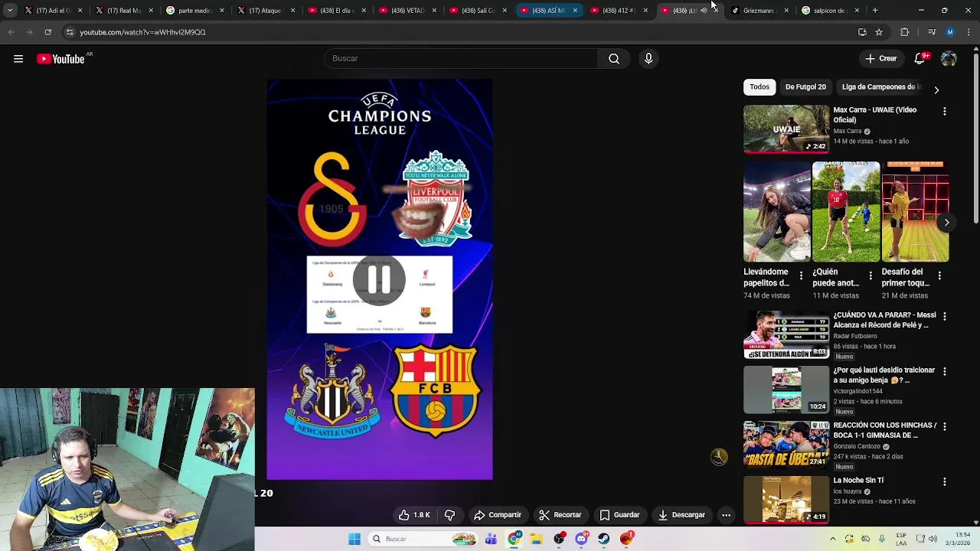This screenshot has width=980, height=551.
Task: Open La Noche Sin Ti video
Action: click(x=786, y=500)
